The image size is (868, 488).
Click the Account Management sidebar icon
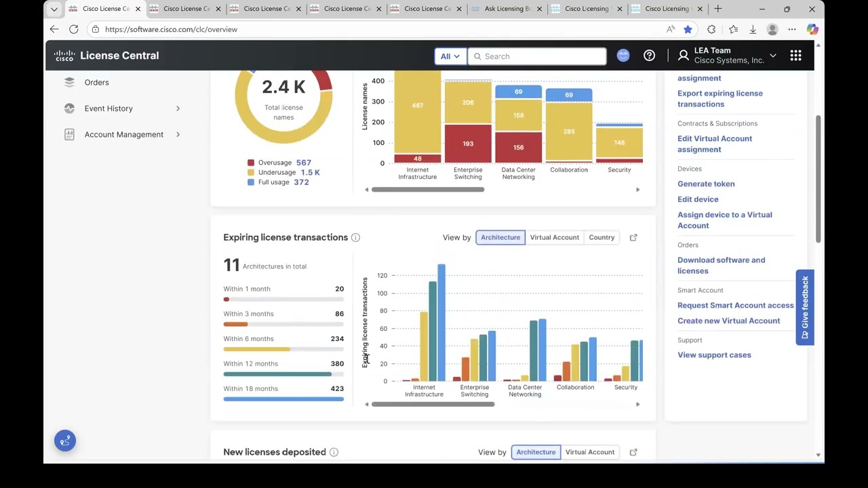[69, 134]
